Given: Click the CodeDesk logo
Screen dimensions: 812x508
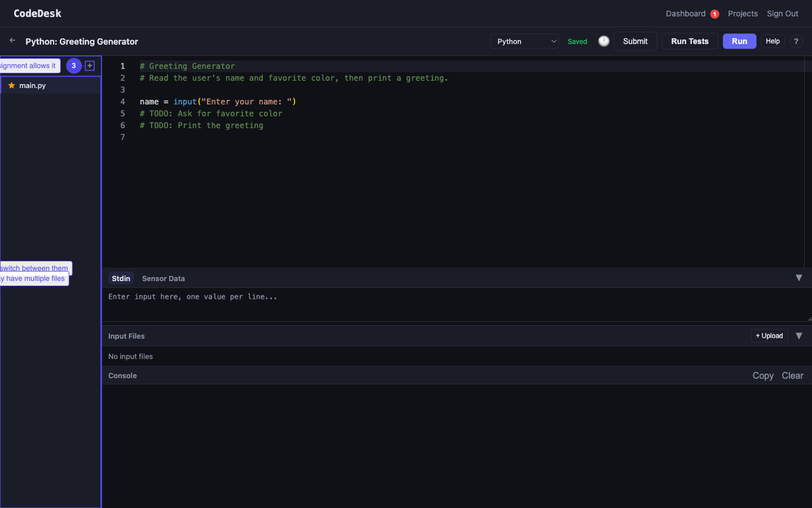Looking at the screenshot, I should (37, 14).
